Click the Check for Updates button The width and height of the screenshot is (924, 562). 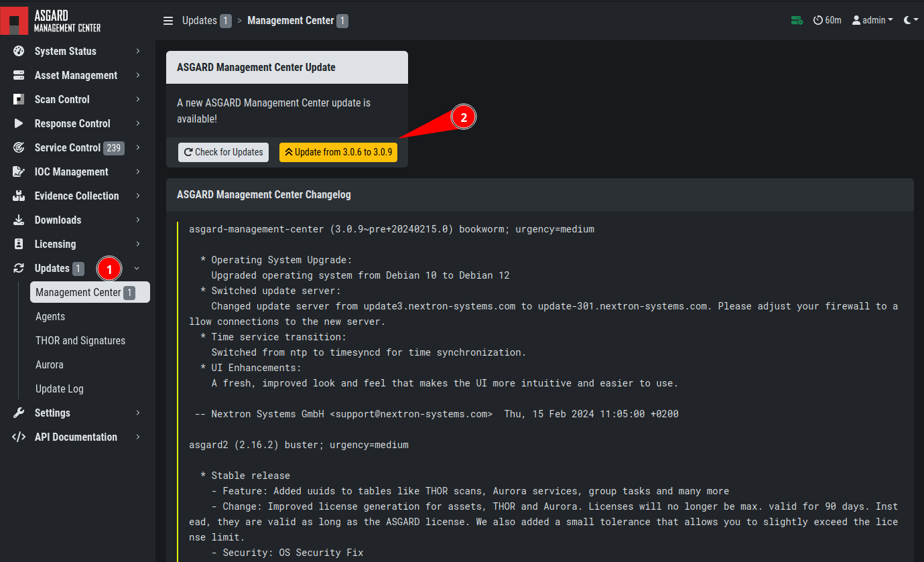224,152
